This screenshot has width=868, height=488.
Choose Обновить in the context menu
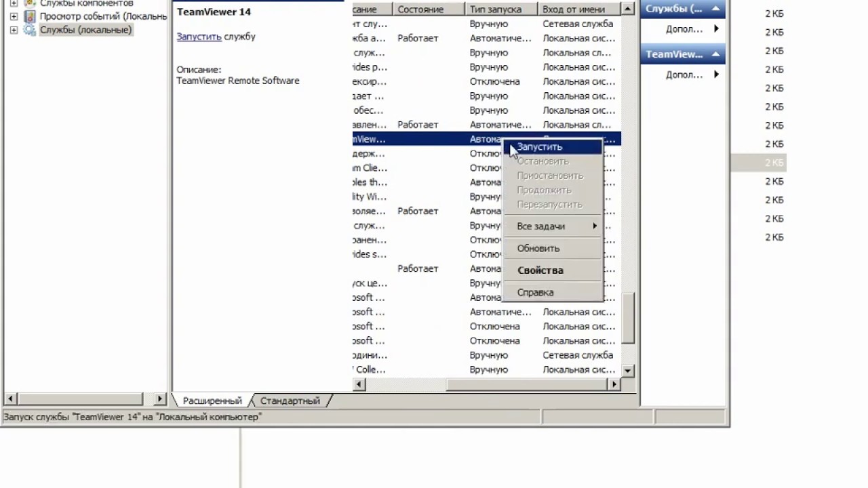553,248
